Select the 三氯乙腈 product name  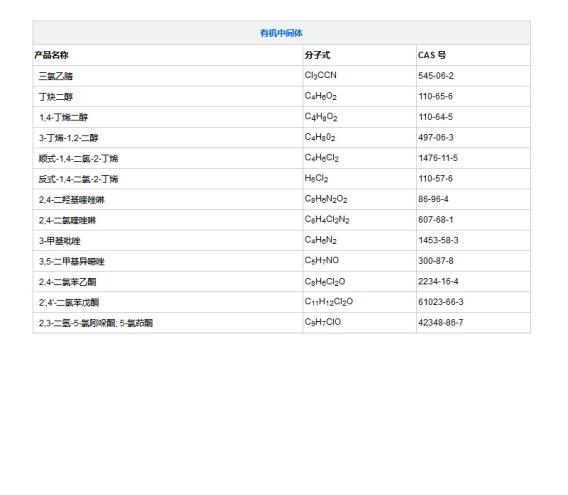coord(56,76)
